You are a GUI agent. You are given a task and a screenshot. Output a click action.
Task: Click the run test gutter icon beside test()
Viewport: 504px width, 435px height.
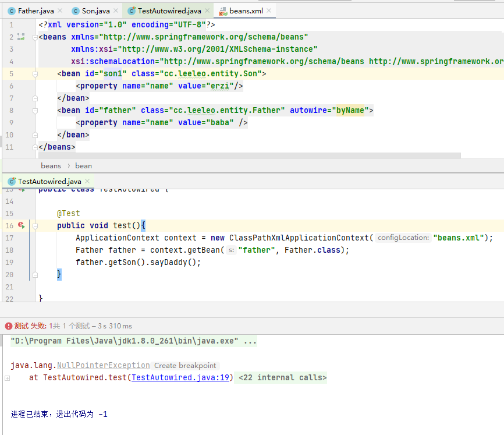[x=22, y=225]
